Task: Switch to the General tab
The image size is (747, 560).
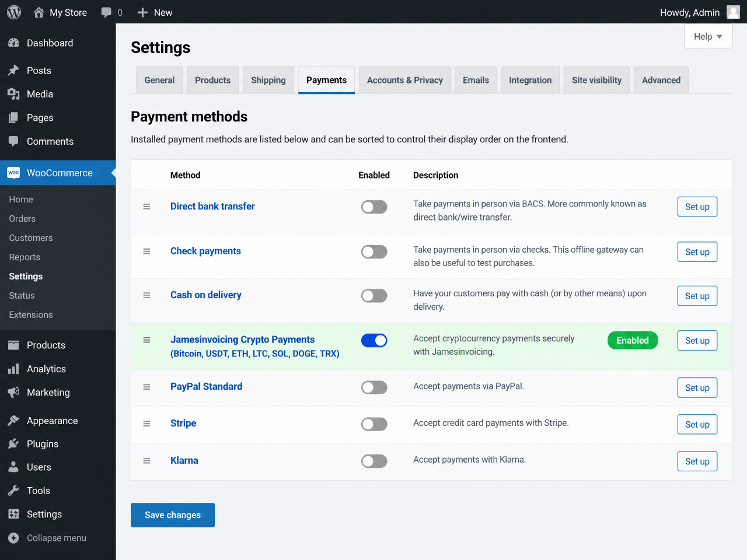Action: (159, 80)
